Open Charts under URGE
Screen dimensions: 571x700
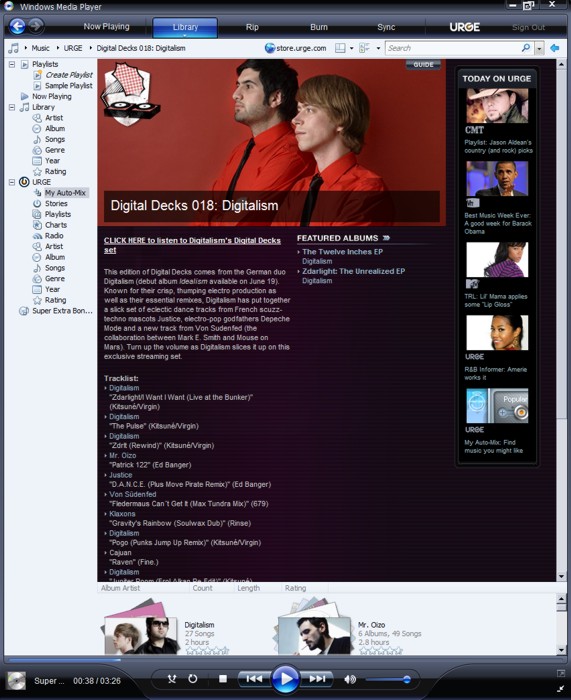(56, 225)
